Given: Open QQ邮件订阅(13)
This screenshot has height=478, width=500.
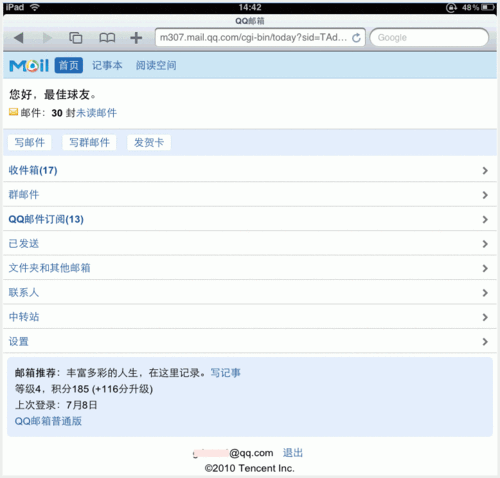Looking at the screenshot, I should coord(250,219).
